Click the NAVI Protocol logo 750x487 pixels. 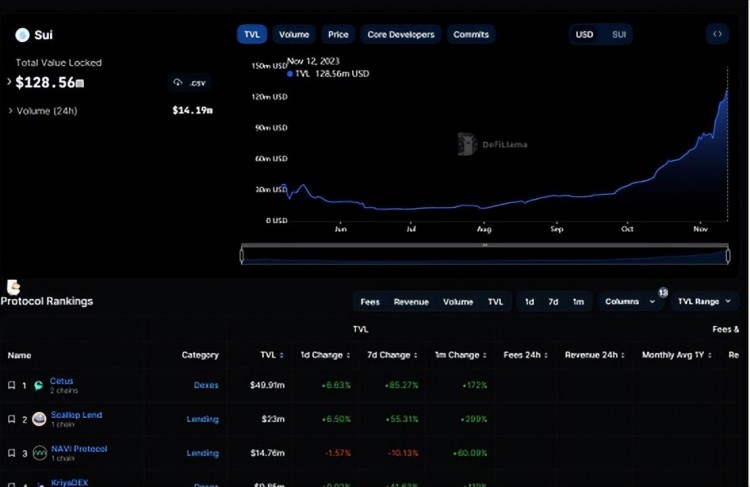pos(40,453)
